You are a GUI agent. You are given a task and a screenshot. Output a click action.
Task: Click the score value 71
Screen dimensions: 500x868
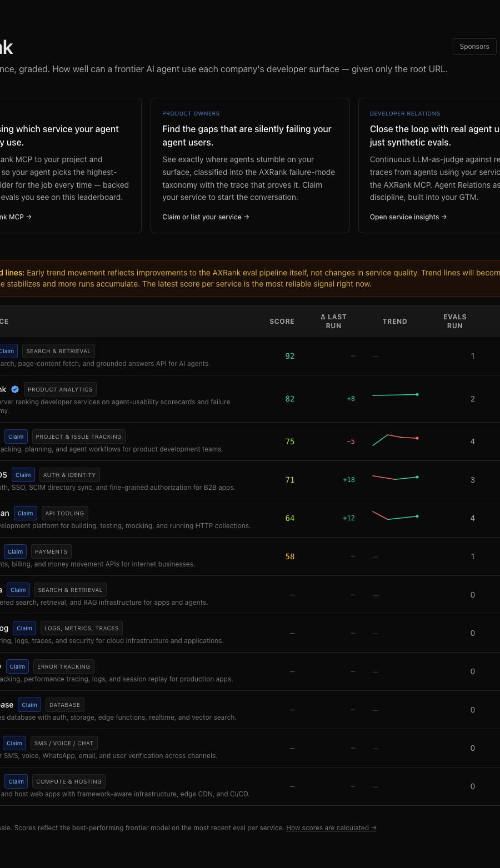[290, 480]
